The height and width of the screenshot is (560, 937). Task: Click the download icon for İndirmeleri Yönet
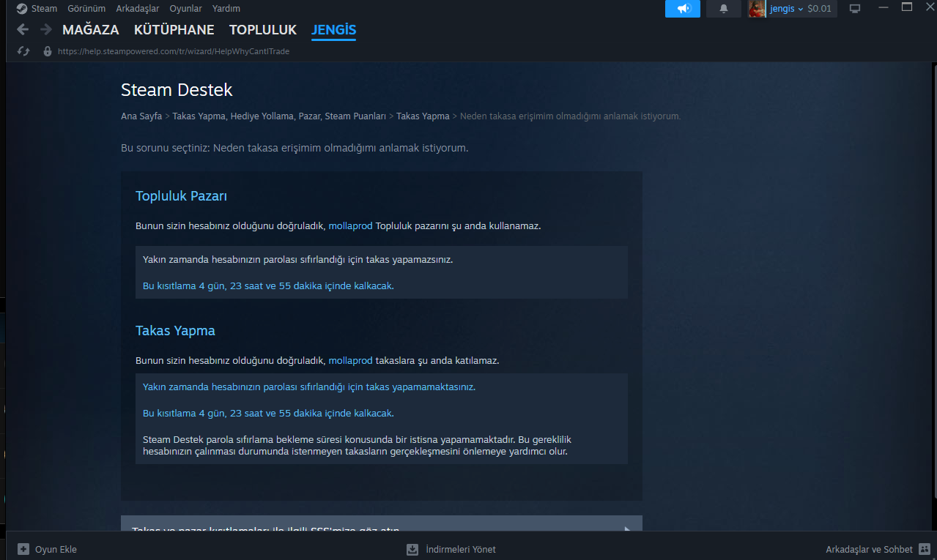(x=412, y=549)
